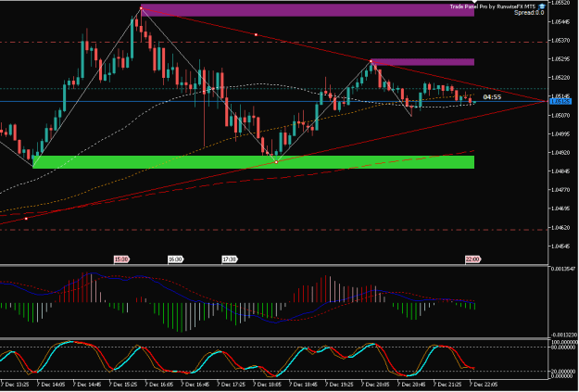579x392 pixels.
Task: Click the 7 Dec 18:05 time label
Action: [x=268, y=385]
